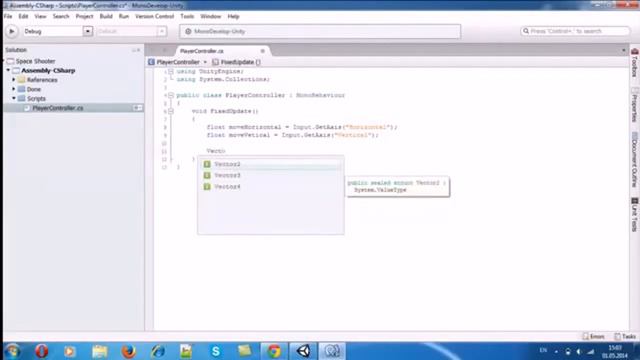The image size is (640, 360).
Task: Collapse the Scripts folder
Action: 14,98
